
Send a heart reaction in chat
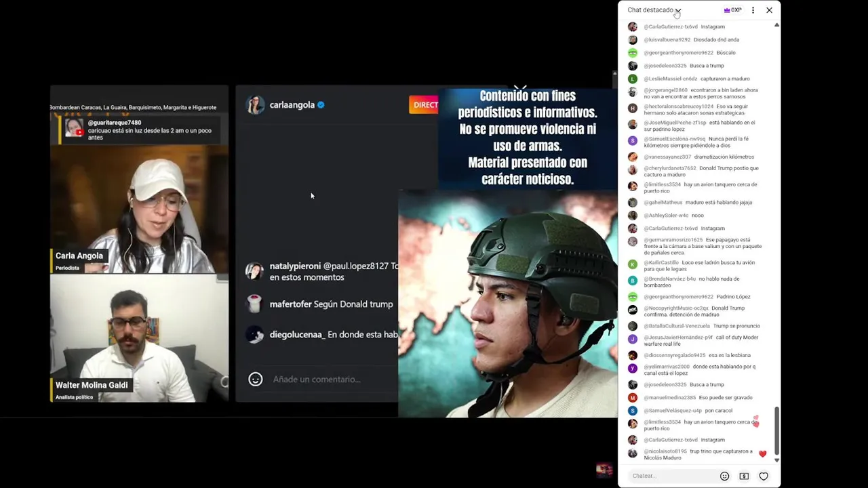click(764, 476)
